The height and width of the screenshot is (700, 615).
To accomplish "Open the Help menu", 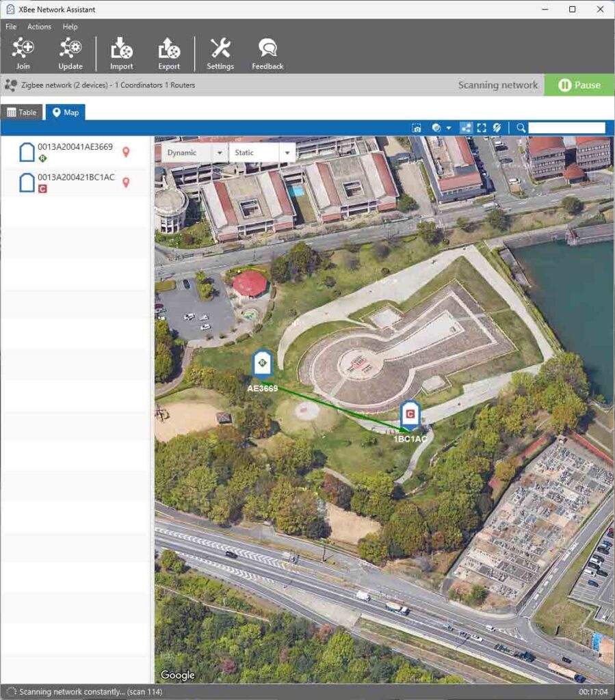I will [70, 27].
